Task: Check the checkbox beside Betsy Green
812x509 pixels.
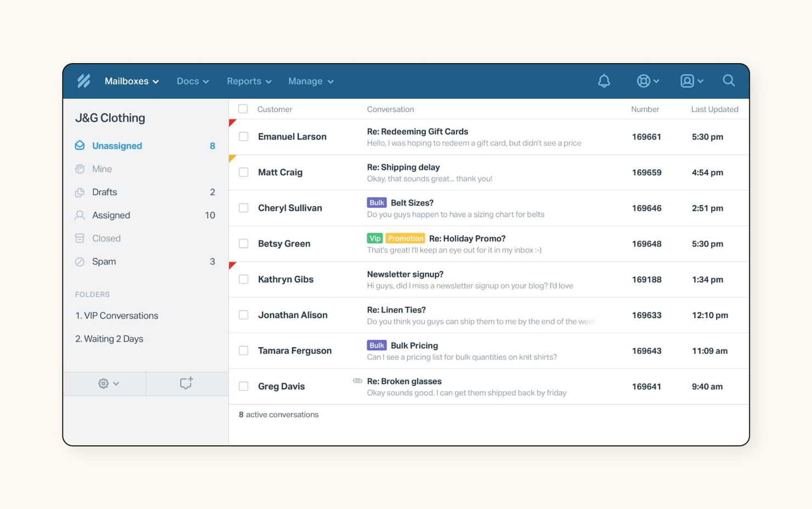Action: pyautogui.click(x=243, y=243)
